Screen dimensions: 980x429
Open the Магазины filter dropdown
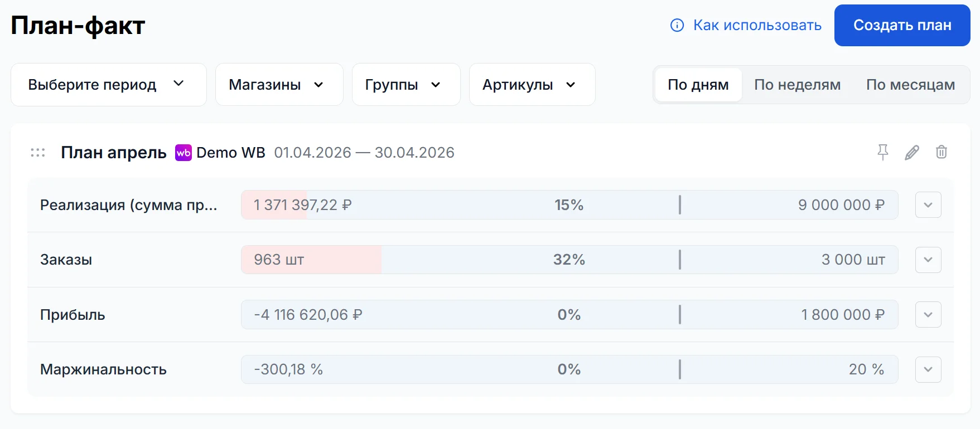click(279, 85)
